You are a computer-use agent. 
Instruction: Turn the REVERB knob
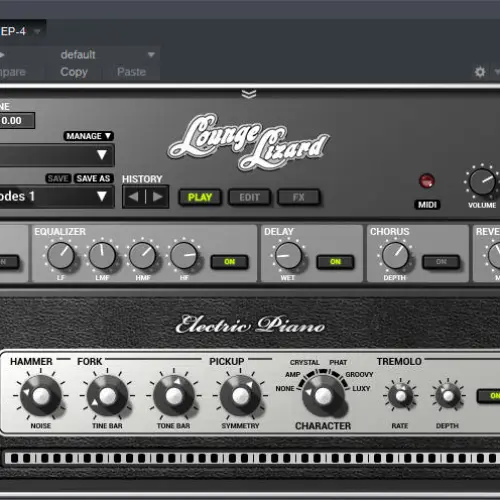coord(495,256)
